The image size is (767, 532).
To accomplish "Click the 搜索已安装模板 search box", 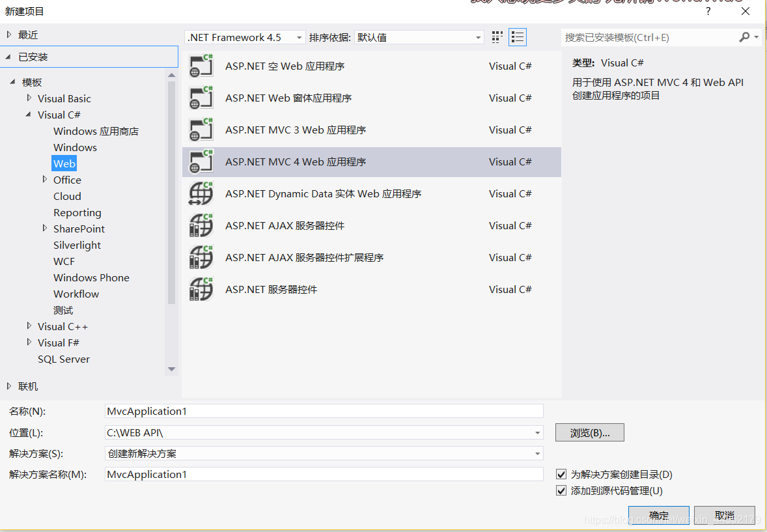I will click(650, 37).
